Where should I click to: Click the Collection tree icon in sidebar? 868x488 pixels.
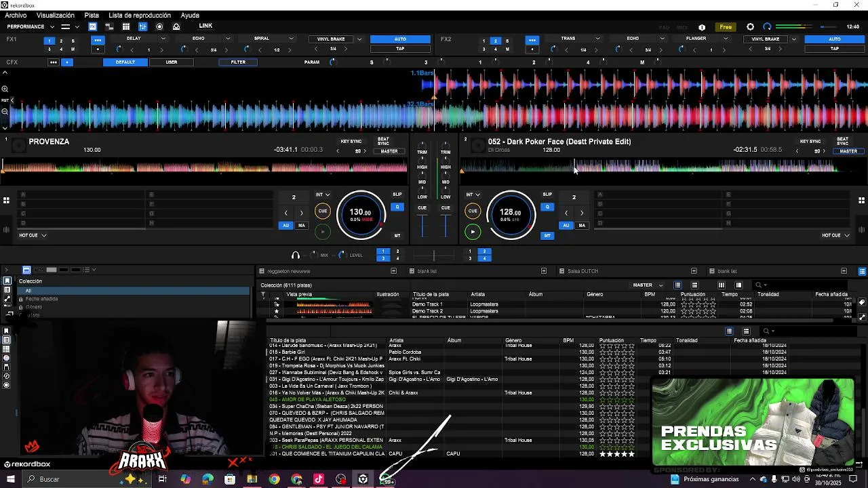(x=7, y=281)
